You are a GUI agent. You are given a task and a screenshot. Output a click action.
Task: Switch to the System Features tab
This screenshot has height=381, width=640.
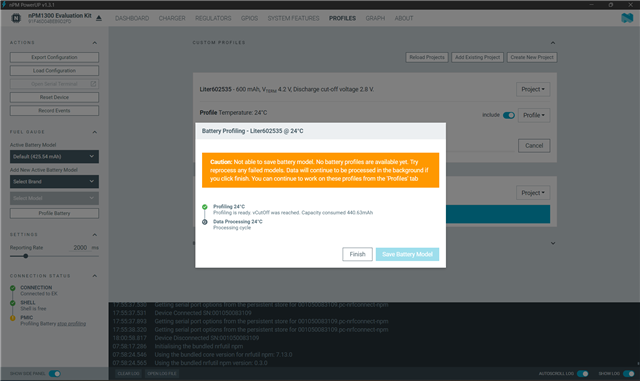[x=293, y=18]
